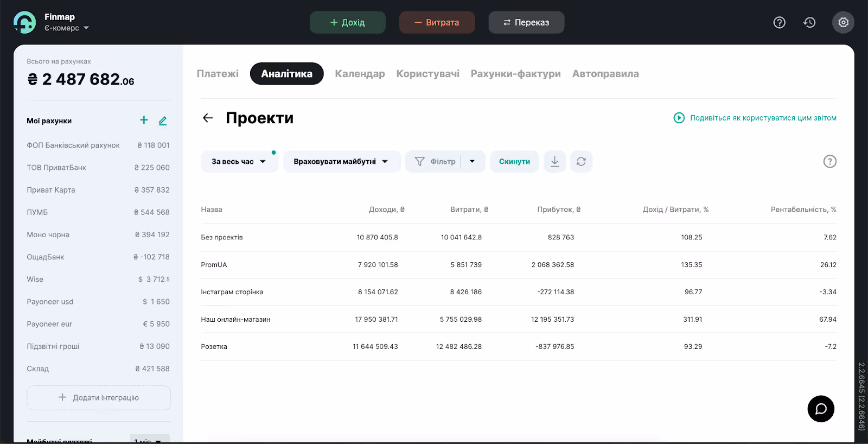This screenshot has width=868, height=444.
Task: Click expense value 12 482 486.28
Action: (x=459, y=346)
